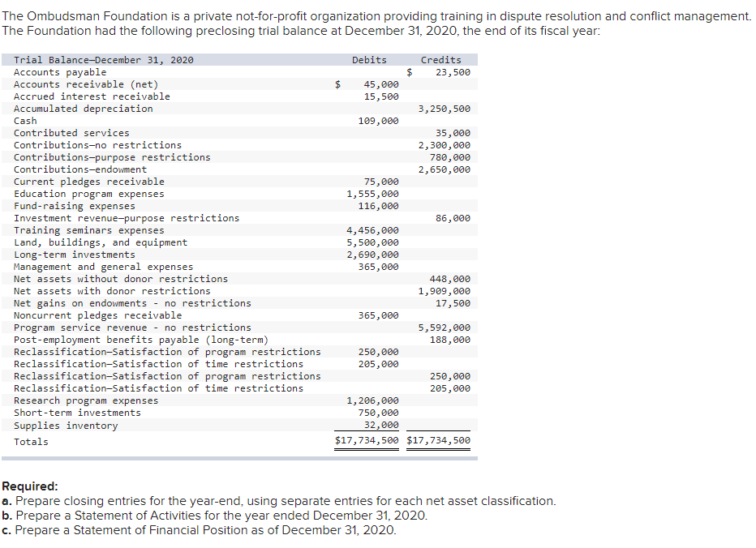
Task: Select the credit value 5,592,000
Action: click(x=444, y=328)
